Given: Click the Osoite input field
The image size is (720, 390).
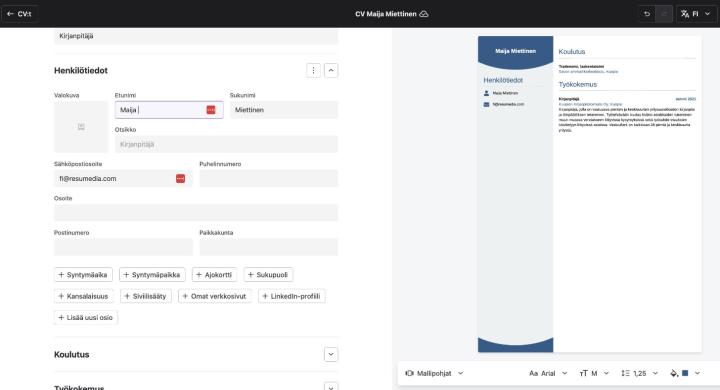Looking at the screenshot, I should [x=196, y=213].
